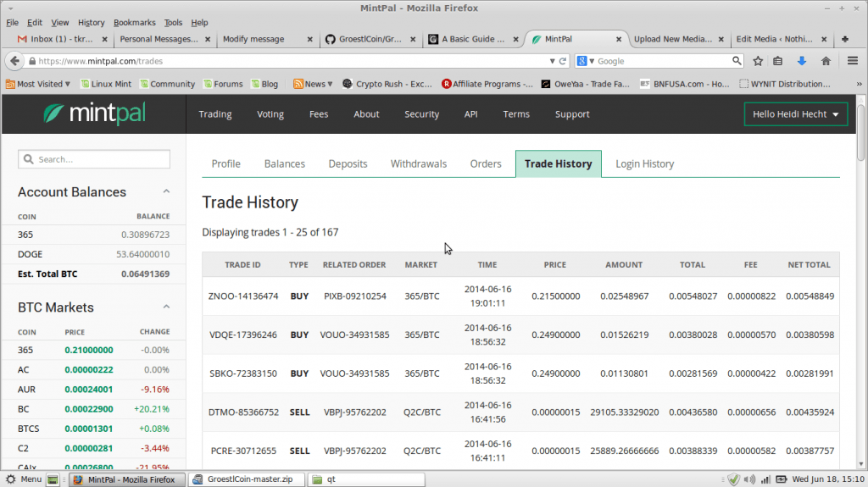This screenshot has height=487, width=868.
Task: Go to the Firefox home page icon
Action: pos(826,61)
